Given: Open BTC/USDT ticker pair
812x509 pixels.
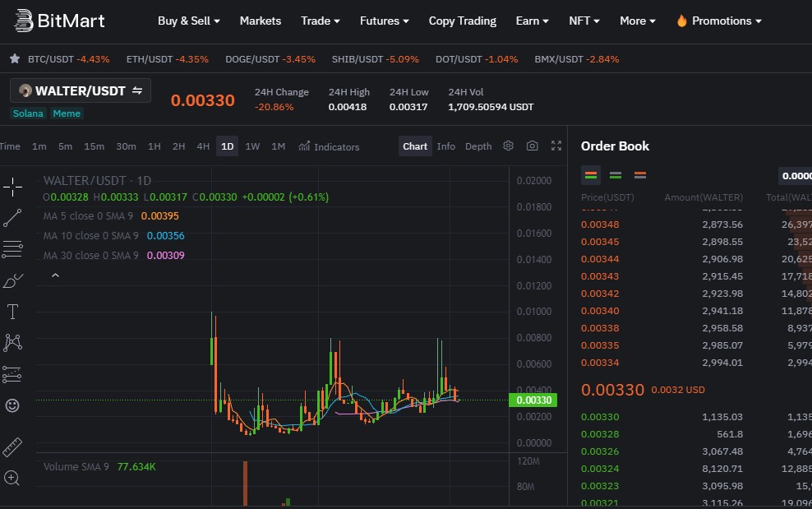Looking at the screenshot, I should click(68, 59).
